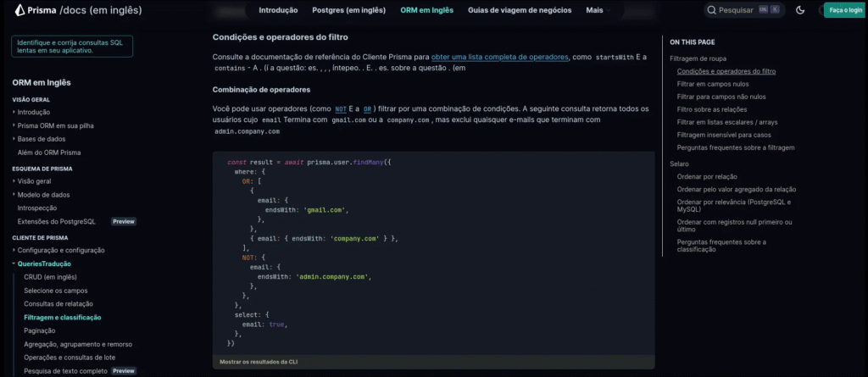This screenshot has width=868, height=377.
Task: Expand Prisma ORM em sua pilha
Action: pyautogui.click(x=55, y=125)
